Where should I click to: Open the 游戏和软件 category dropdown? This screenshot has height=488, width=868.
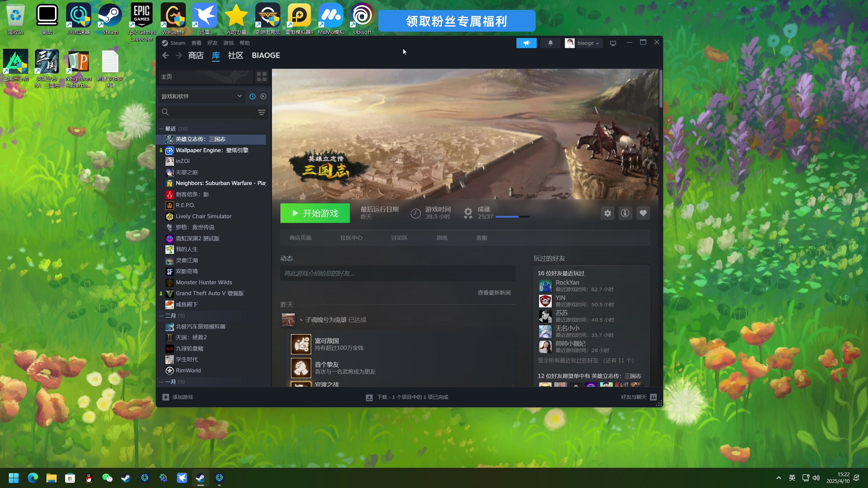click(201, 96)
